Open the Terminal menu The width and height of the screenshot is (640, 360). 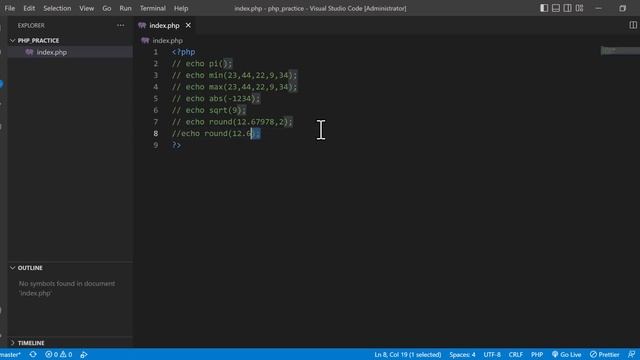[153, 8]
